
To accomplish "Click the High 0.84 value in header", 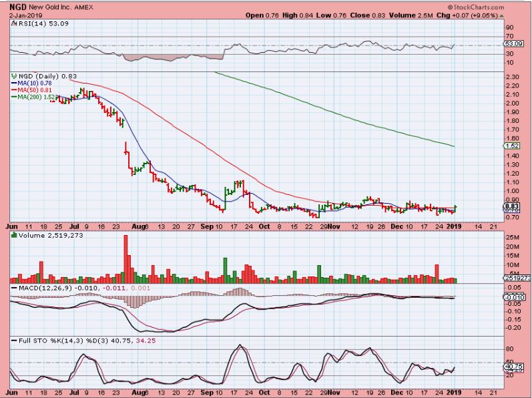I will click(x=298, y=15).
